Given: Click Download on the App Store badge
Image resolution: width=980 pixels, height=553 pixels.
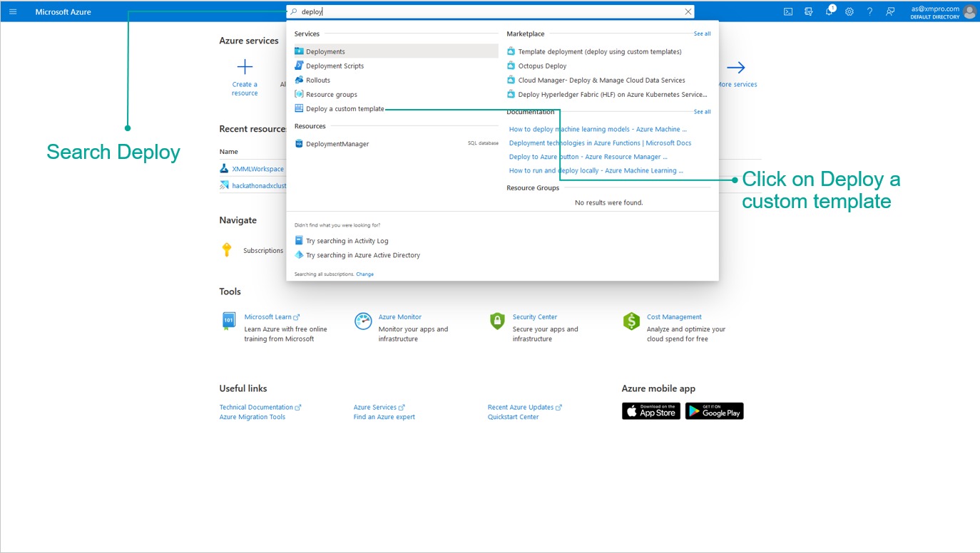Looking at the screenshot, I should click(x=651, y=411).
